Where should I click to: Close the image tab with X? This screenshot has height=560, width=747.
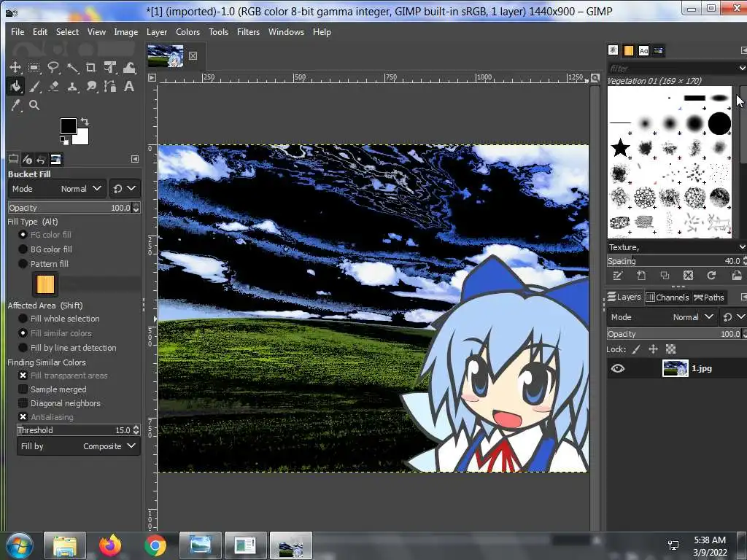pyautogui.click(x=193, y=55)
